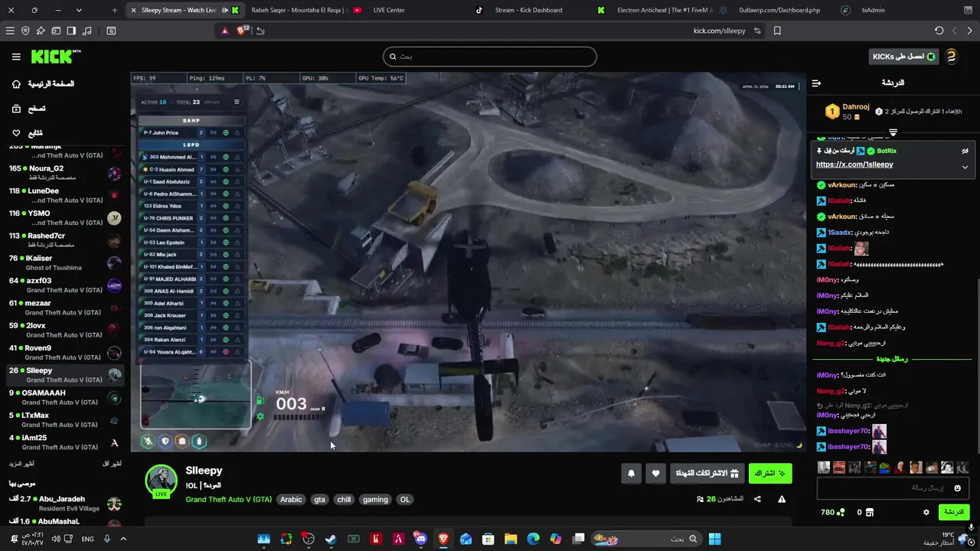Unpin the BotRix pinned message
Image resolution: width=980 pixels, height=551 pixels.
965,152
